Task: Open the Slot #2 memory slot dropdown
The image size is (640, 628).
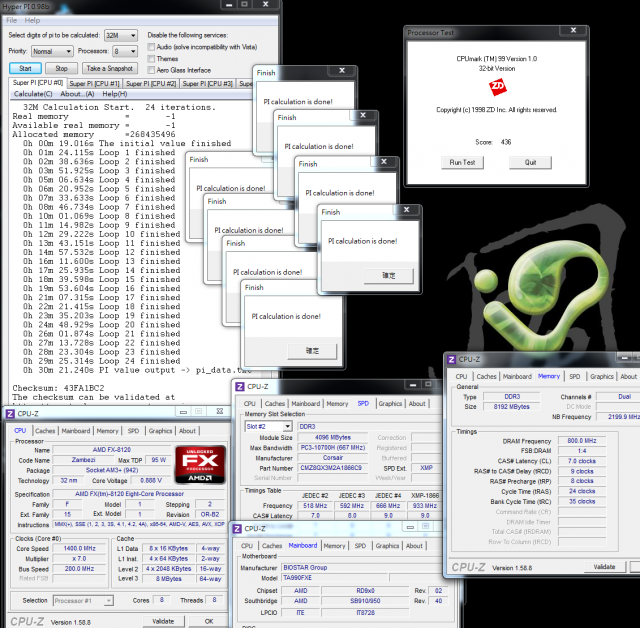Action: [x=269, y=426]
